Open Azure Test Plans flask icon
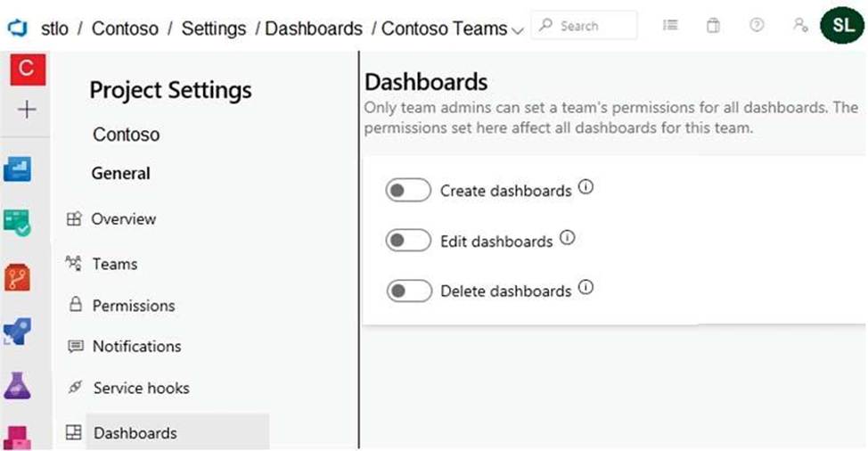 pos(17,385)
